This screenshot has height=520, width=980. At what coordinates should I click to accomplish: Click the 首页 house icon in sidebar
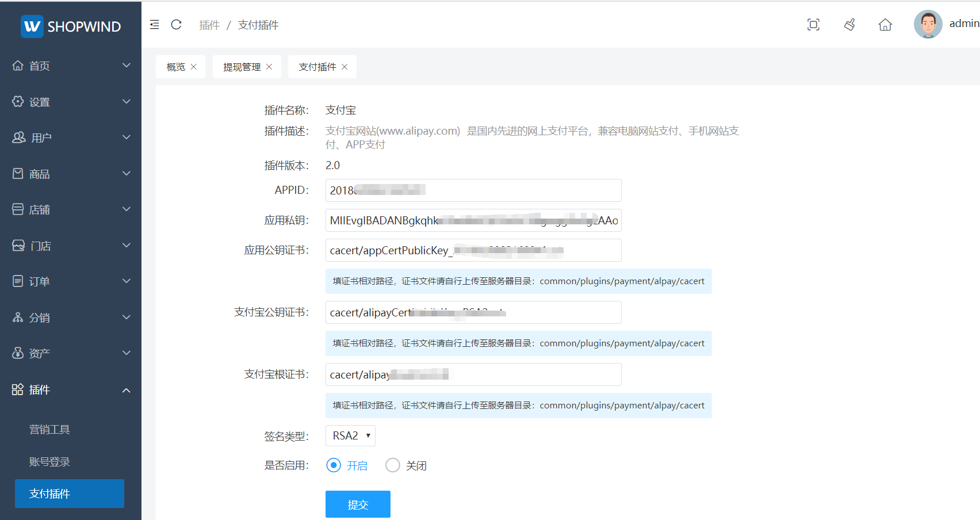click(x=18, y=66)
